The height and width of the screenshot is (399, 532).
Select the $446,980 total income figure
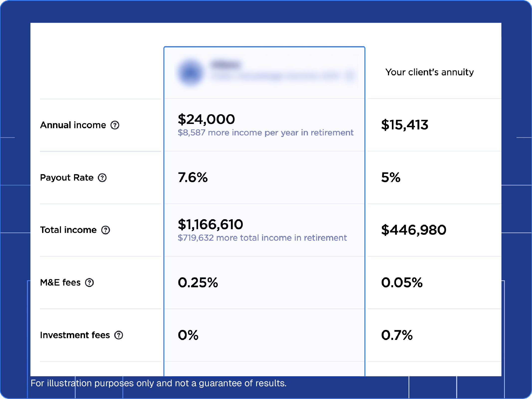coord(414,230)
